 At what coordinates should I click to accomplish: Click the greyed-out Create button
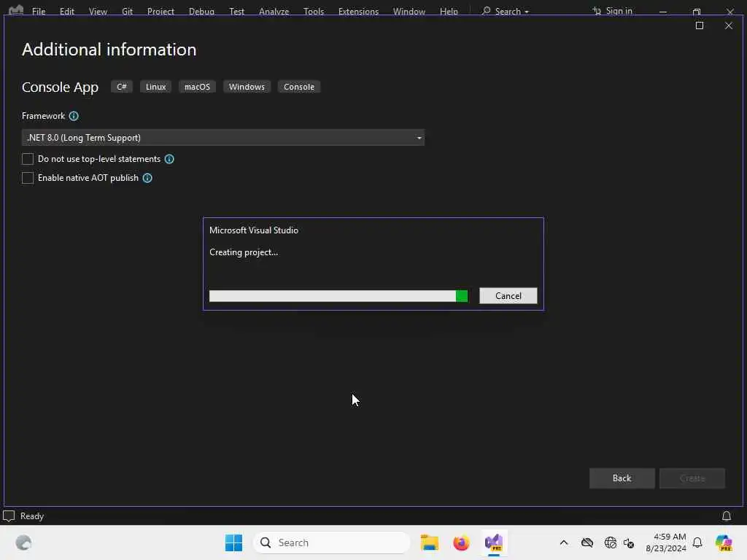coord(692,478)
